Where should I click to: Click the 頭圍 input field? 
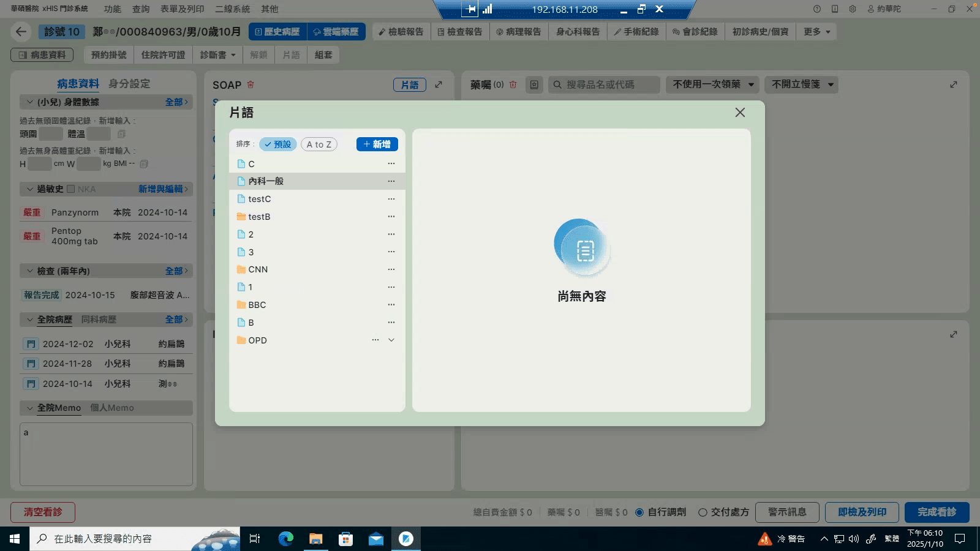pos(51,134)
